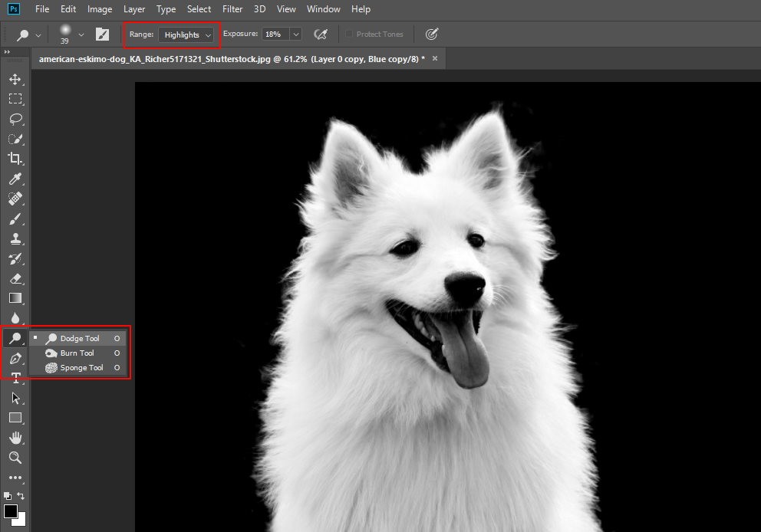Select the Hand tool
This screenshot has height=532, width=761.
pyautogui.click(x=15, y=438)
